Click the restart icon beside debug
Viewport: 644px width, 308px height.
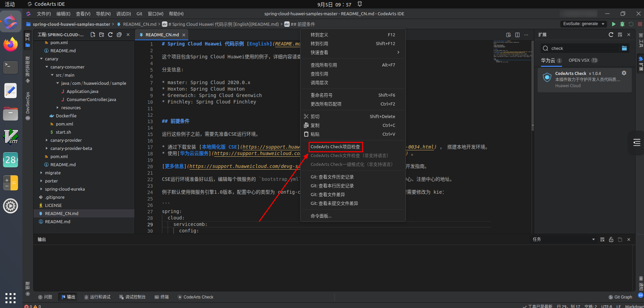(631, 24)
